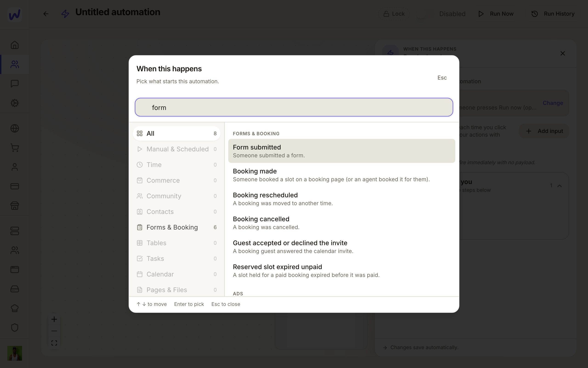This screenshot has width=588, height=368.
Task: Pick the Booking made trigger
Action: (342, 175)
